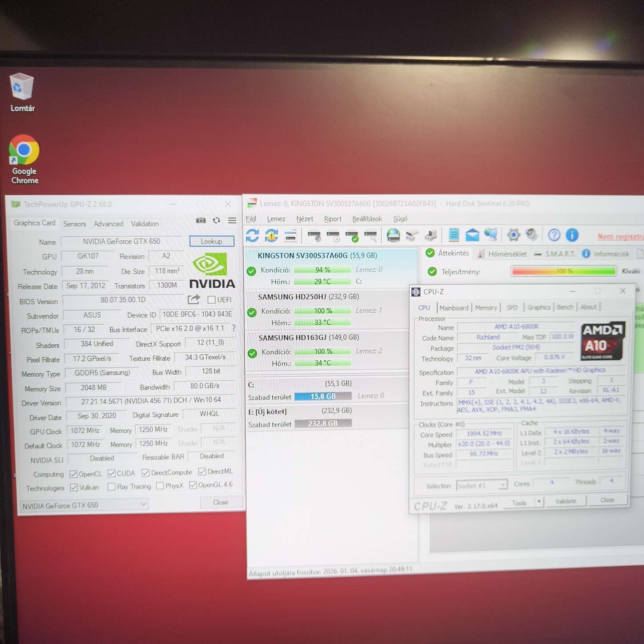Click the report notepad icon in Sentinel toolbar
The image size is (644, 644).
[454, 235]
